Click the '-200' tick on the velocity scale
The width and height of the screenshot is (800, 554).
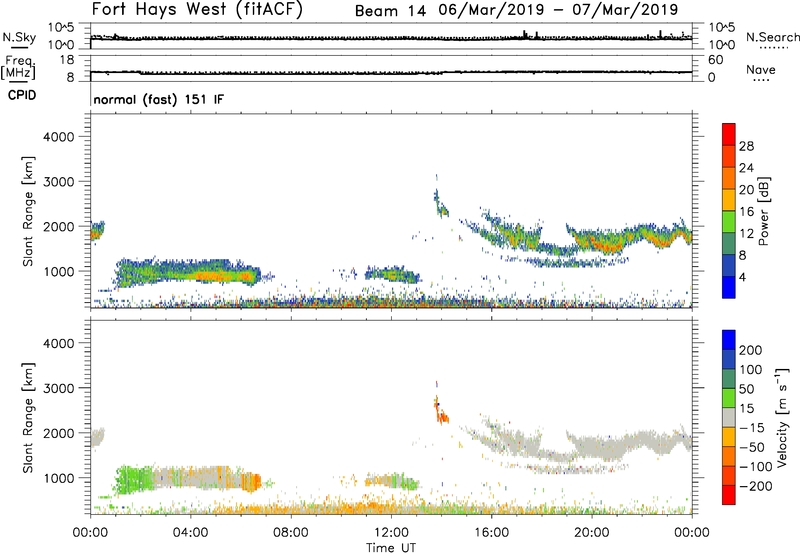pos(756,486)
